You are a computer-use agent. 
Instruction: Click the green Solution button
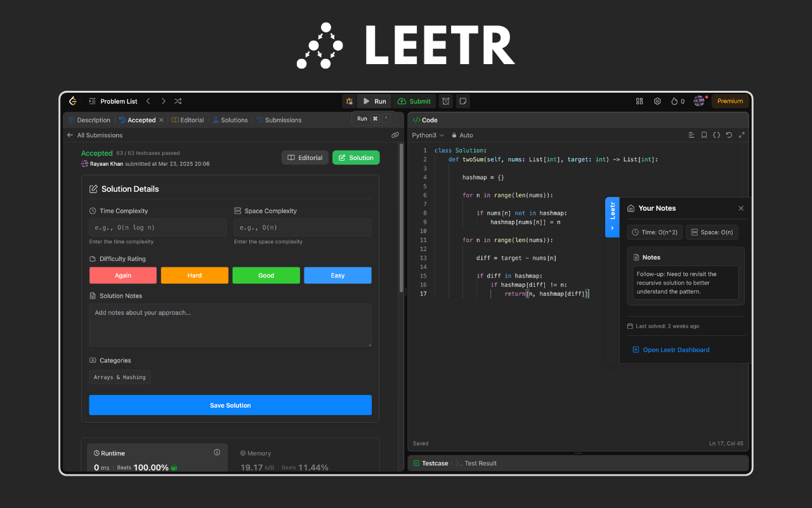[x=356, y=157]
